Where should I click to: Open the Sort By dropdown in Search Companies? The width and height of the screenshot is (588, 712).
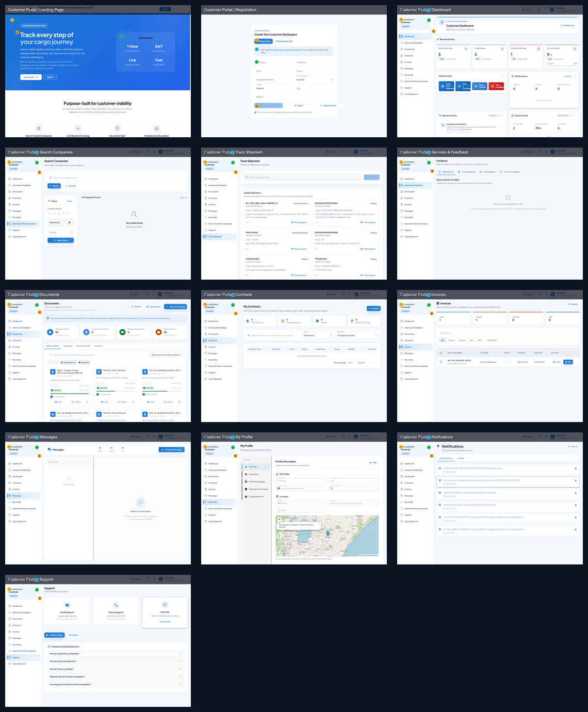(60, 232)
